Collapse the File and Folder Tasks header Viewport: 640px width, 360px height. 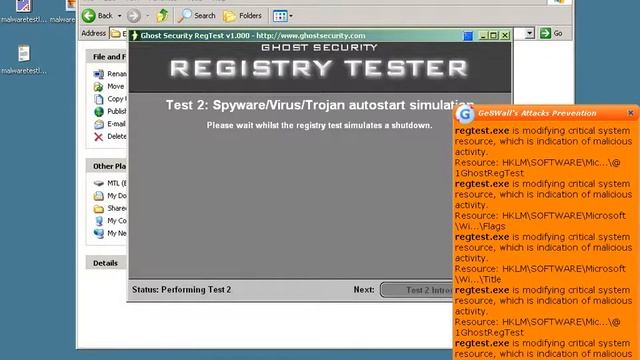[107, 57]
